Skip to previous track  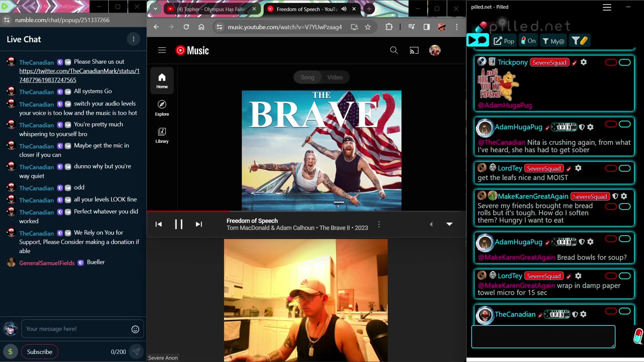coord(158,224)
